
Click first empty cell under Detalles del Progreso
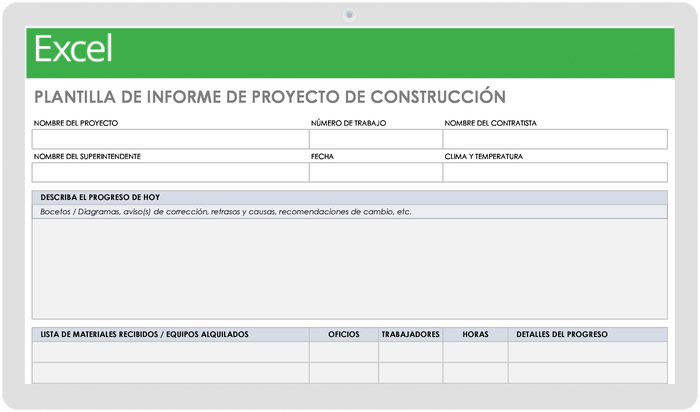587,352
